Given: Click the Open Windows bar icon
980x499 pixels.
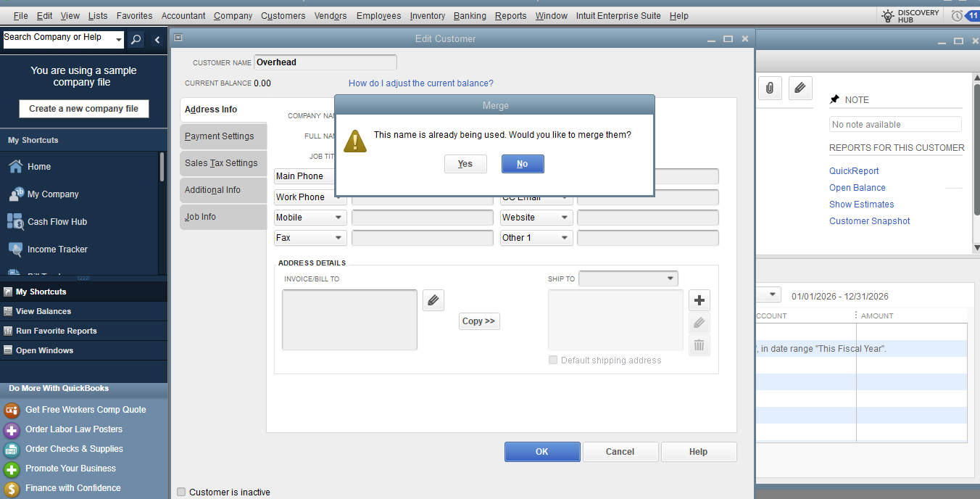Looking at the screenshot, I should (8, 350).
